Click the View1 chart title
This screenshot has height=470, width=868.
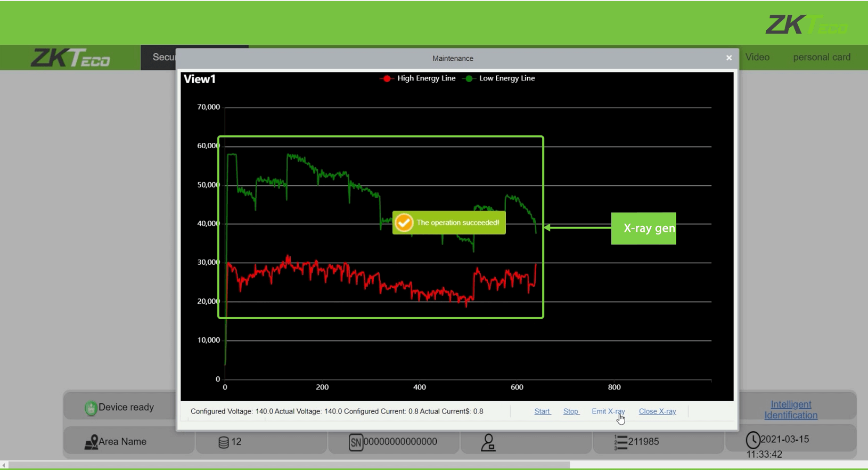tap(200, 79)
